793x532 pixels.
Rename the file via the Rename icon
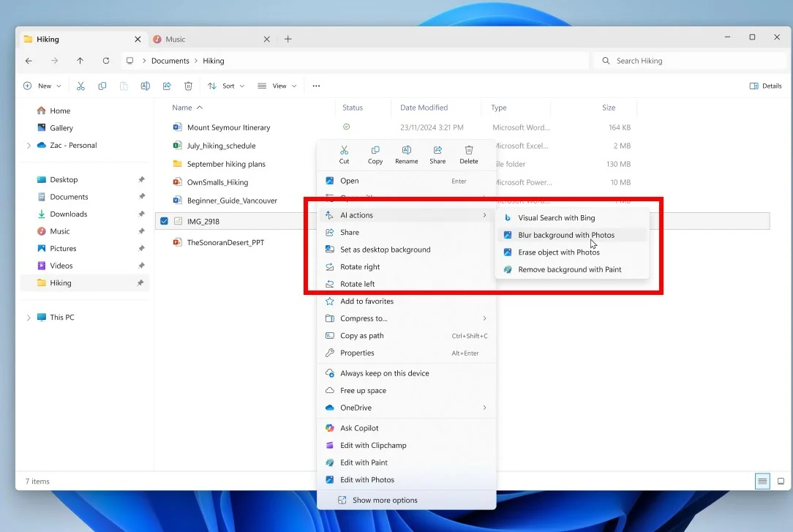(x=406, y=154)
